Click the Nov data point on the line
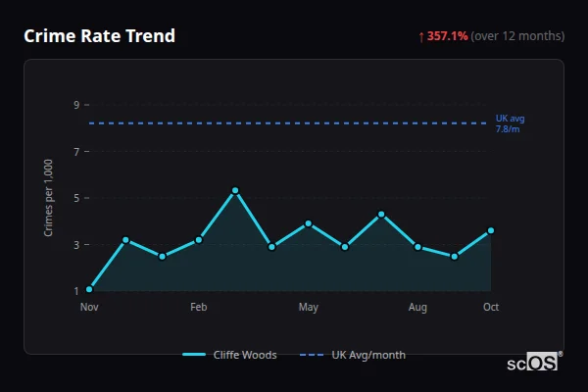This screenshot has height=392, width=588. pos(89,289)
